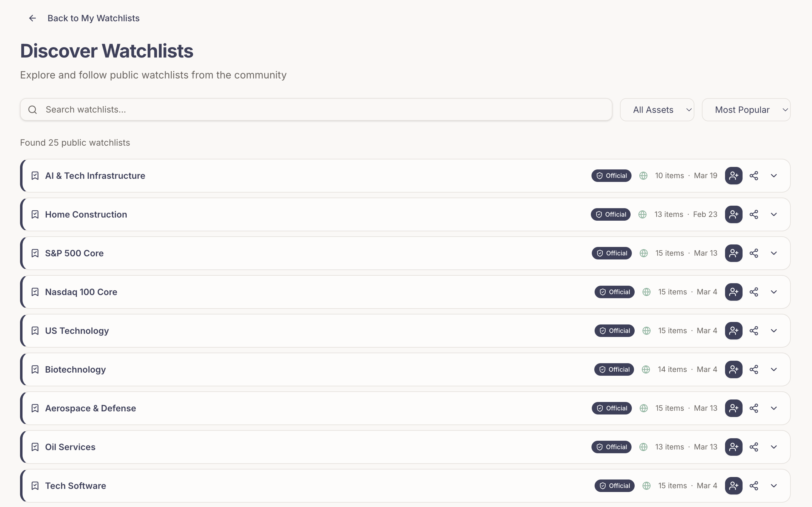Share the Oil Services watchlist

pyautogui.click(x=754, y=447)
